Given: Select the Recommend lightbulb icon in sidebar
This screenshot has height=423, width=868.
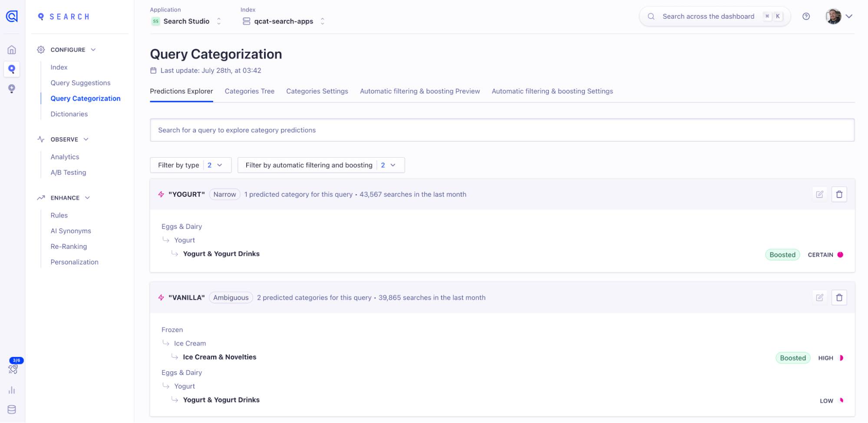Looking at the screenshot, I should (12, 89).
